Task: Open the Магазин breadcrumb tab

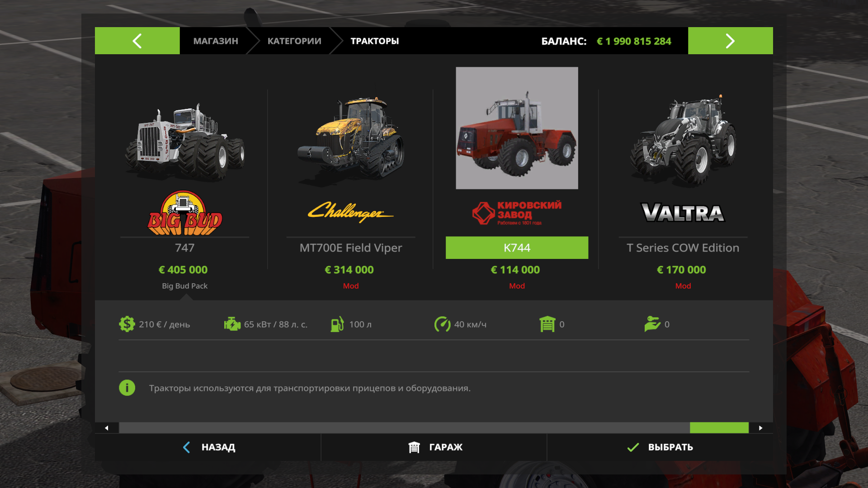Action: 216,41
